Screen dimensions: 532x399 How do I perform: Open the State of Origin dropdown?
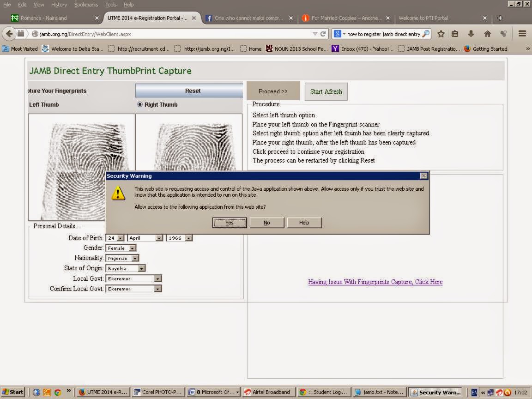tap(142, 269)
